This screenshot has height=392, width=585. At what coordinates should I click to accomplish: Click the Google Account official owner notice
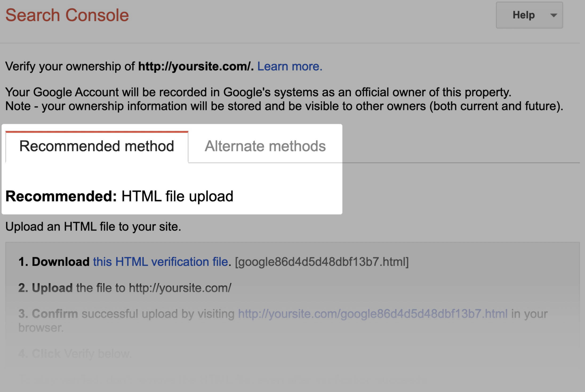click(258, 92)
